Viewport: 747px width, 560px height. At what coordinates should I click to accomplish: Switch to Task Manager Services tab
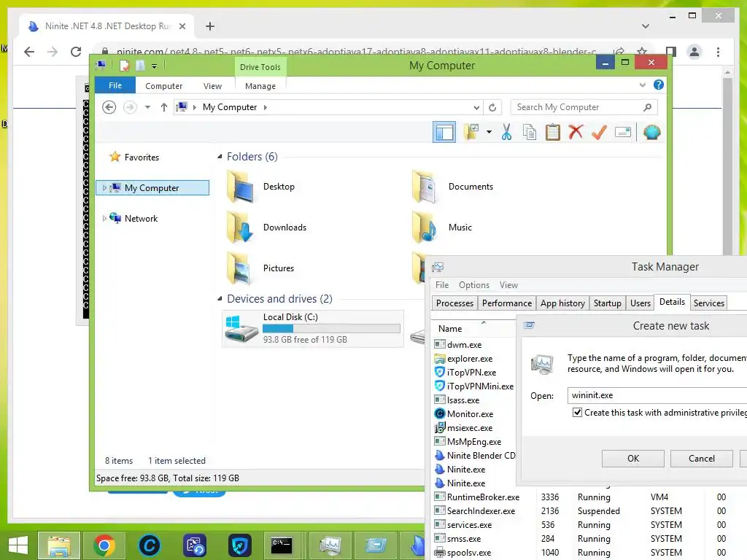(x=708, y=303)
